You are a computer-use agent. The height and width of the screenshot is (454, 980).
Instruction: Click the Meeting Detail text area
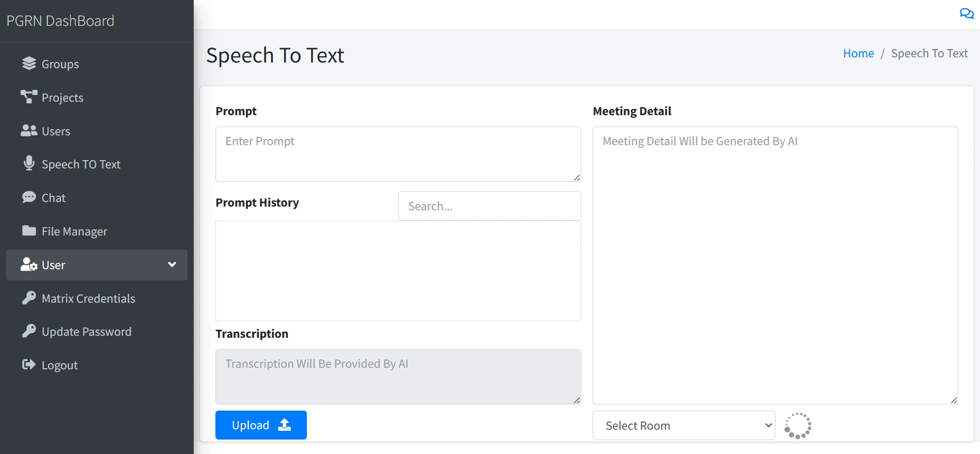tap(775, 265)
